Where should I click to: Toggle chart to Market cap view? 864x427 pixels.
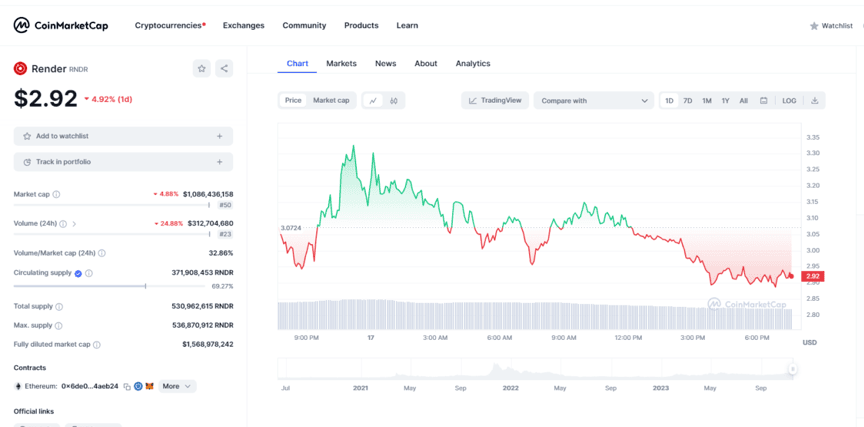tap(331, 100)
